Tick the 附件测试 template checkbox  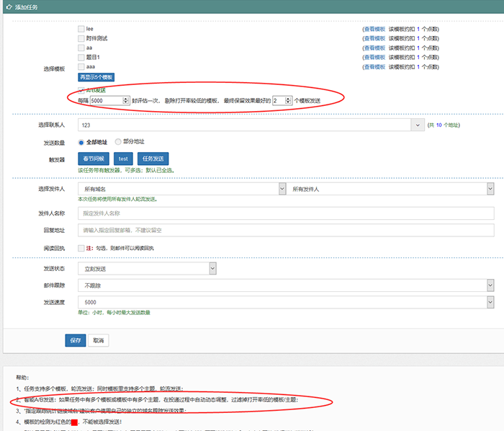81,38
